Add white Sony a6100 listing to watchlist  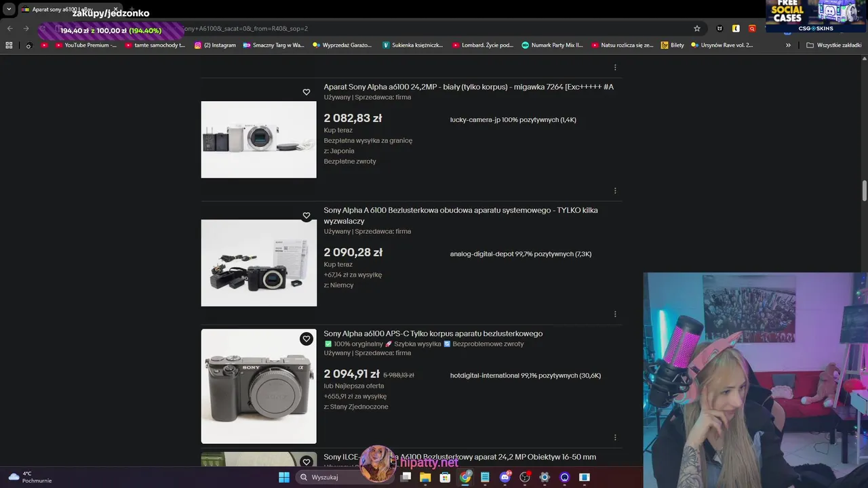(307, 92)
